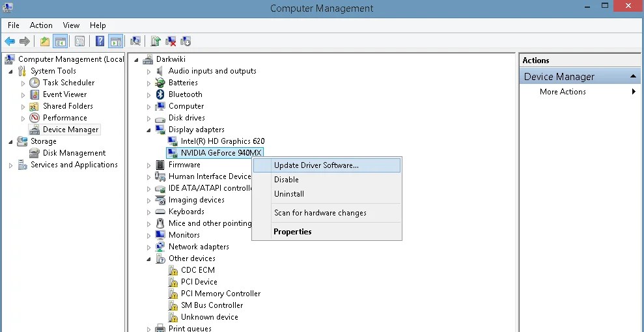Click the Scan for hardware changes toolbar icon

pos(135,41)
